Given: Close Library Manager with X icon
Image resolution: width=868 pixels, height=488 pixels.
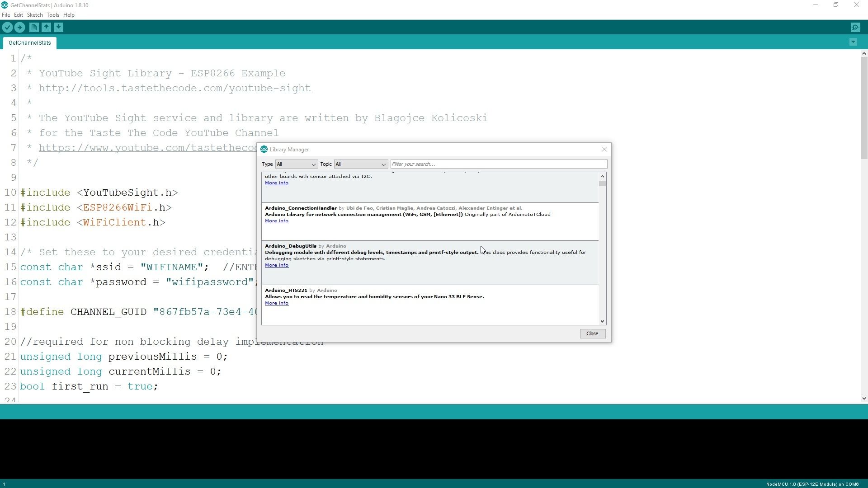Looking at the screenshot, I should tap(604, 149).
